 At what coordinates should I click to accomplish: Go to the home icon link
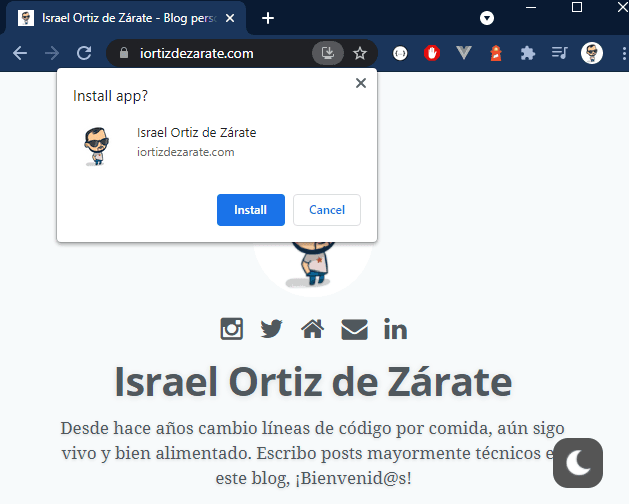click(312, 328)
